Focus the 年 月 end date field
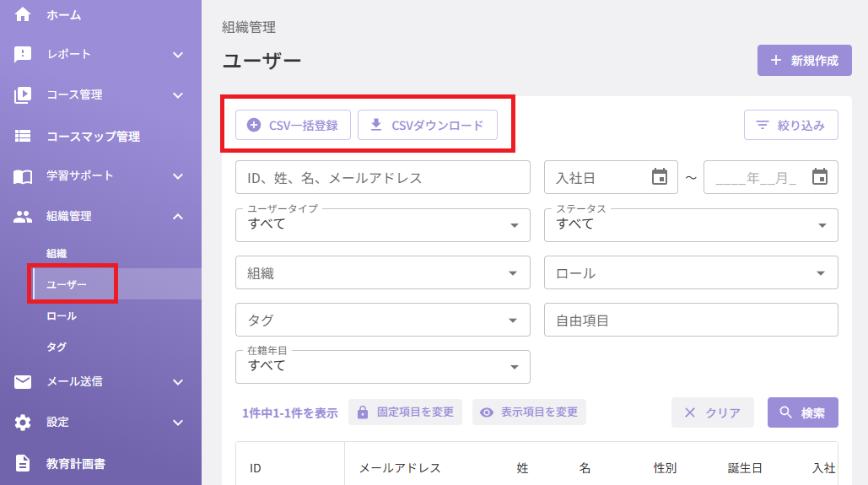Viewport: 868px width, 485px height. coord(771,177)
